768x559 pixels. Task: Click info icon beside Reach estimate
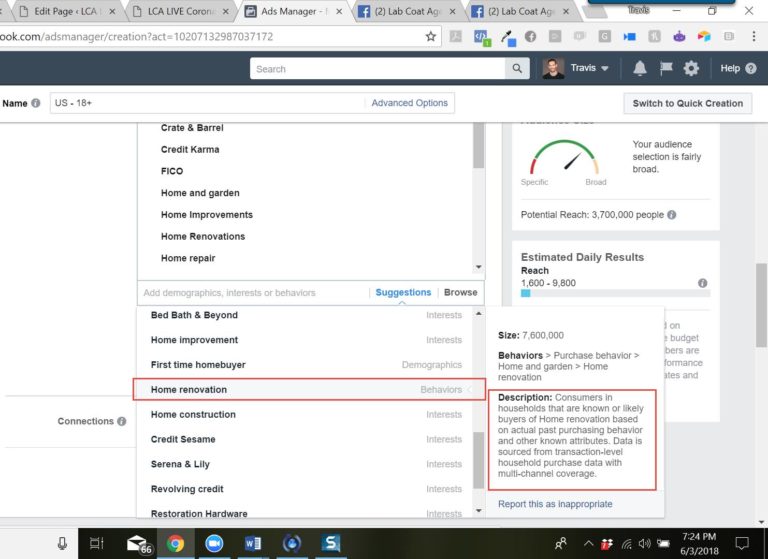pos(702,283)
